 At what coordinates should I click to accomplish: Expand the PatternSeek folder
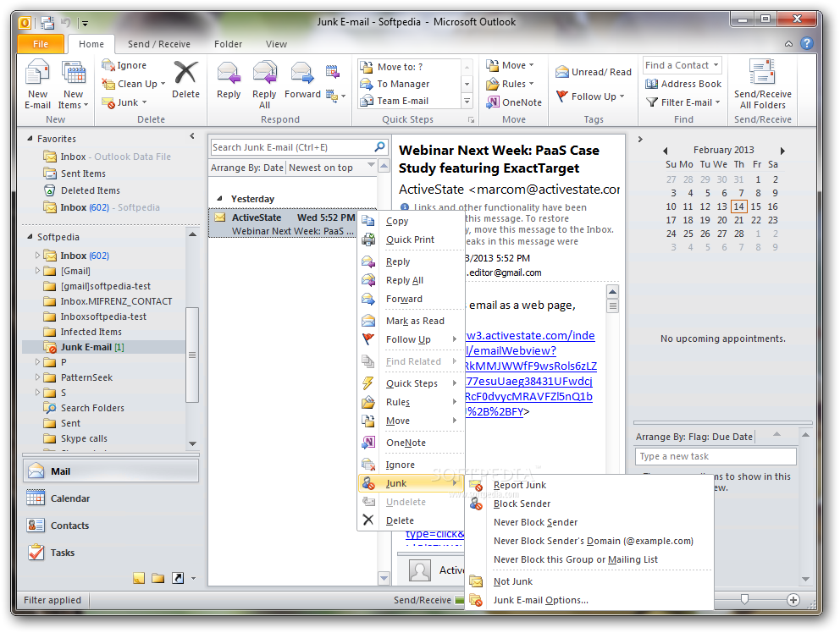(x=37, y=377)
